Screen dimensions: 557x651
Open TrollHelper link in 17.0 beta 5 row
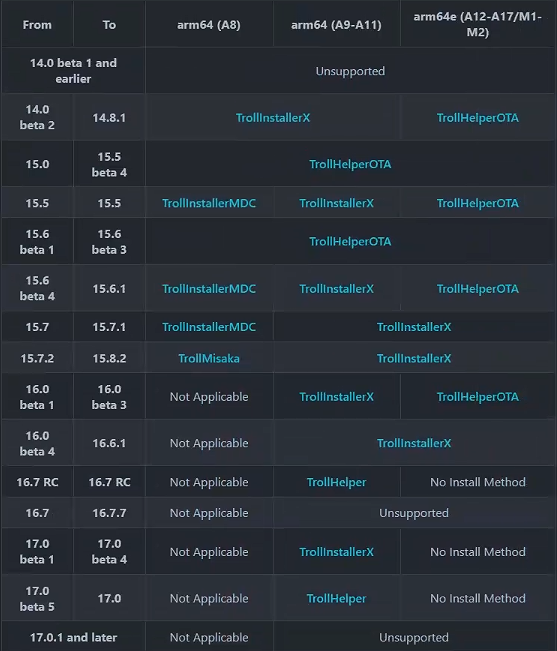point(336,598)
